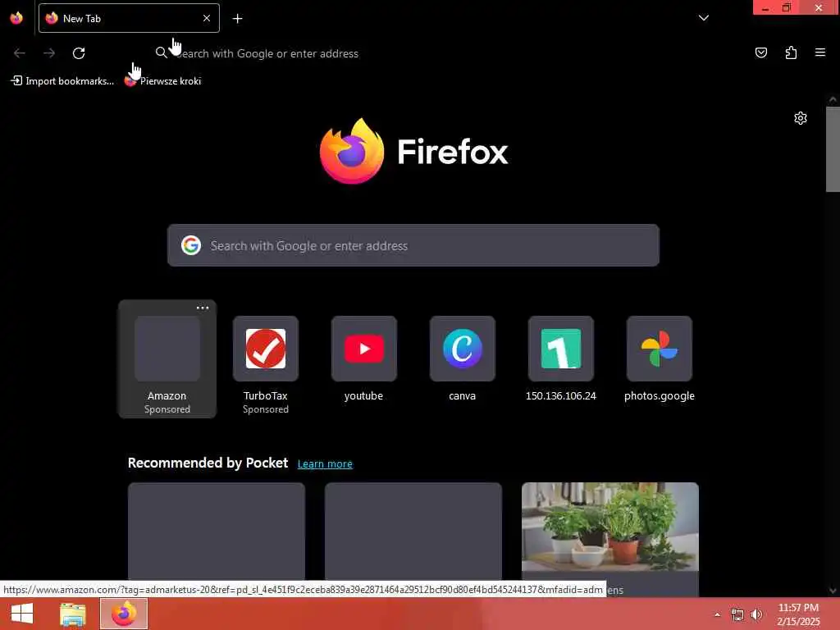Open the Amazon sponsored shortcut tile
The image size is (840, 630).
[x=167, y=359]
